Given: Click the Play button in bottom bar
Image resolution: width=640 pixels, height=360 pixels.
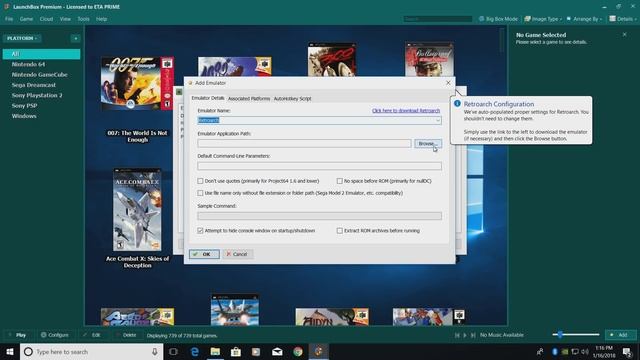Looking at the screenshot, I should tap(17, 335).
